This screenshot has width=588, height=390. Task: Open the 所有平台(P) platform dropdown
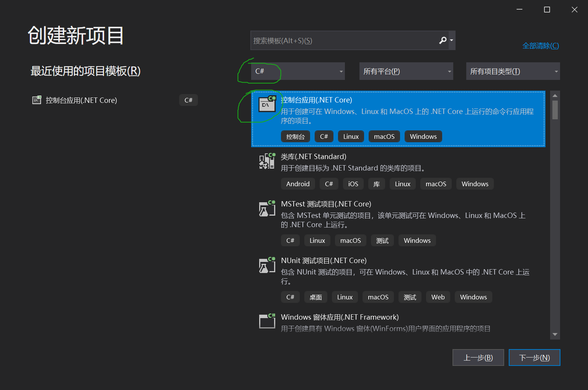(406, 71)
